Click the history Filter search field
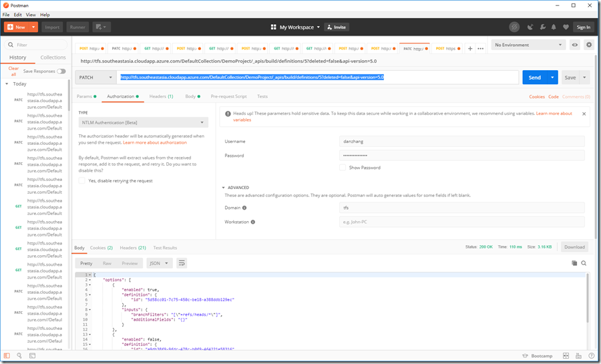601x364 pixels. [x=36, y=45]
